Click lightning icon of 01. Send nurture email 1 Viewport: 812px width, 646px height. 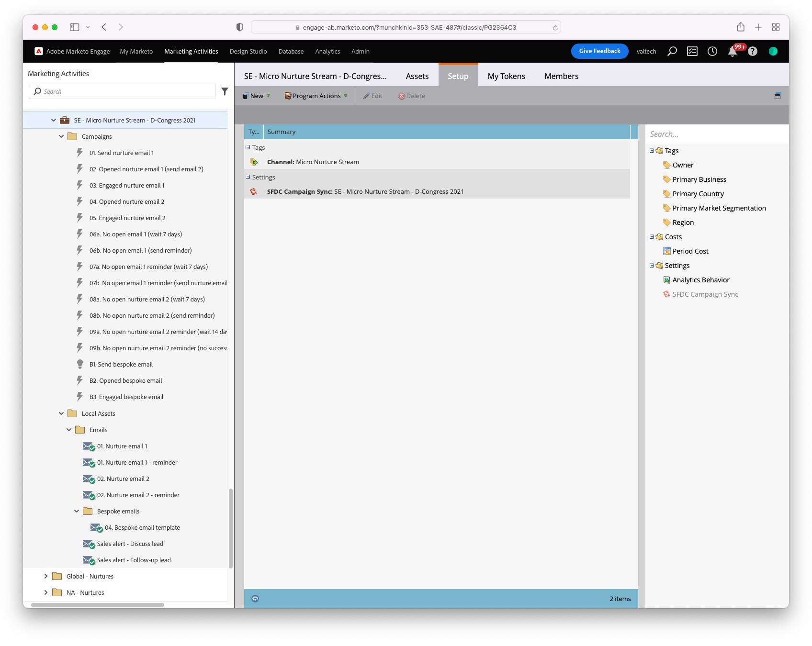(x=80, y=153)
